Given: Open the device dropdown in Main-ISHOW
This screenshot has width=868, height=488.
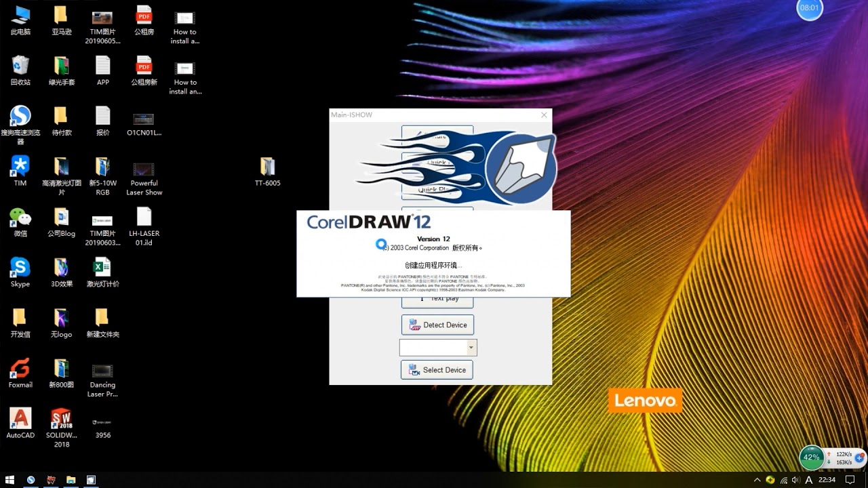Looking at the screenshot, I should point(472,347).
